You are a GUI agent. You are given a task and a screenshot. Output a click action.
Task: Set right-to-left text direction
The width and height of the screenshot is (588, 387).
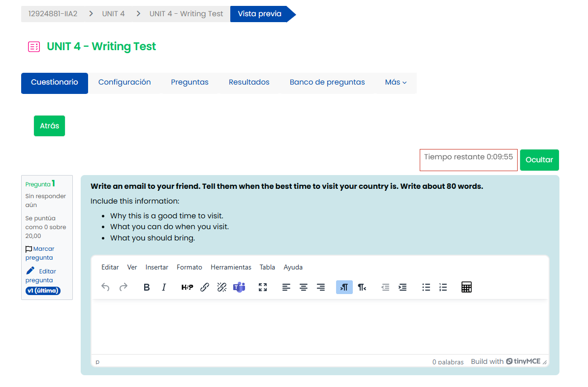tap(362, 287)
